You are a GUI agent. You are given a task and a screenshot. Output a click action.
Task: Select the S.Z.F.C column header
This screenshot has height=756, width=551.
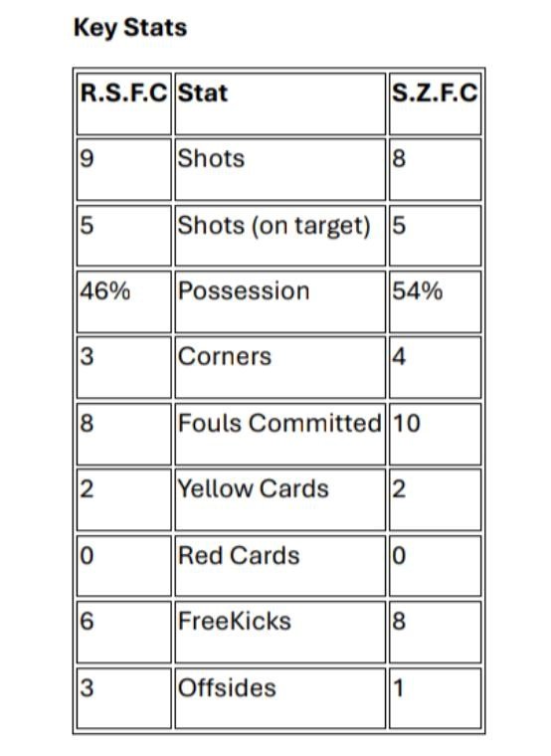click(x=435, y=93)
